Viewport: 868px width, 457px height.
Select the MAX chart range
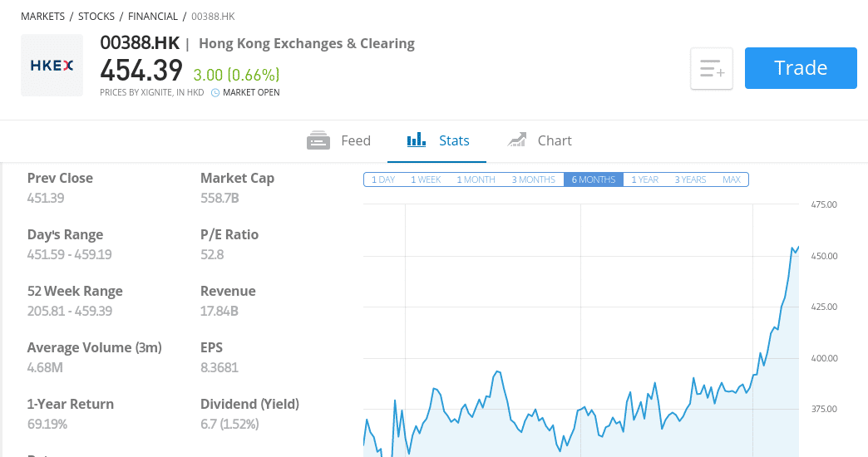(732, 179)
